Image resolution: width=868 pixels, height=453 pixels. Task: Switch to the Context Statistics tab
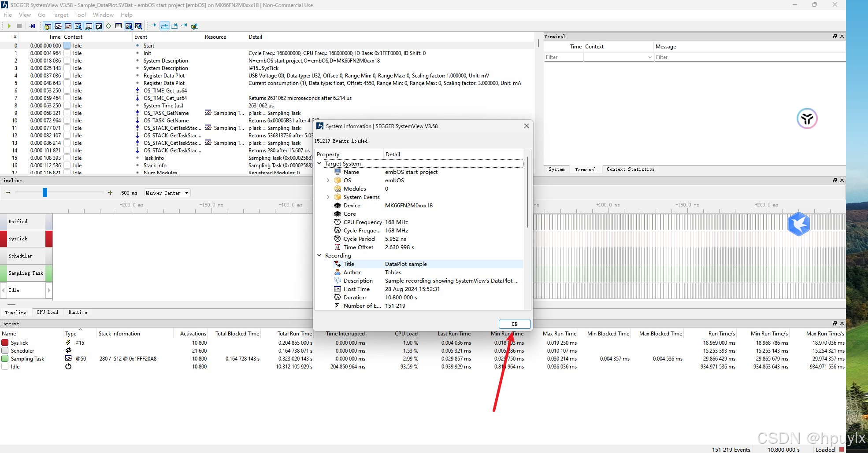coord(630,169)
